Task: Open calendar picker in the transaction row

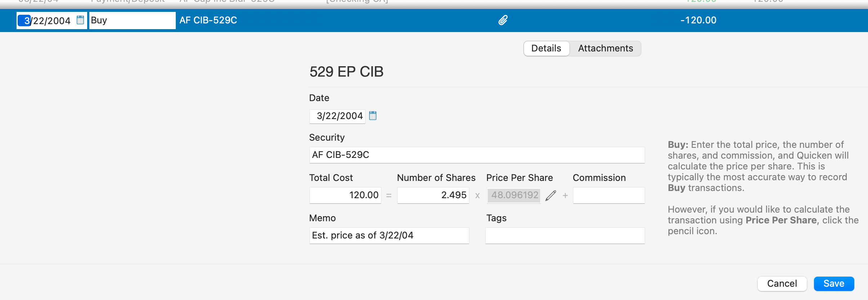Action: [x=80, y=20]
